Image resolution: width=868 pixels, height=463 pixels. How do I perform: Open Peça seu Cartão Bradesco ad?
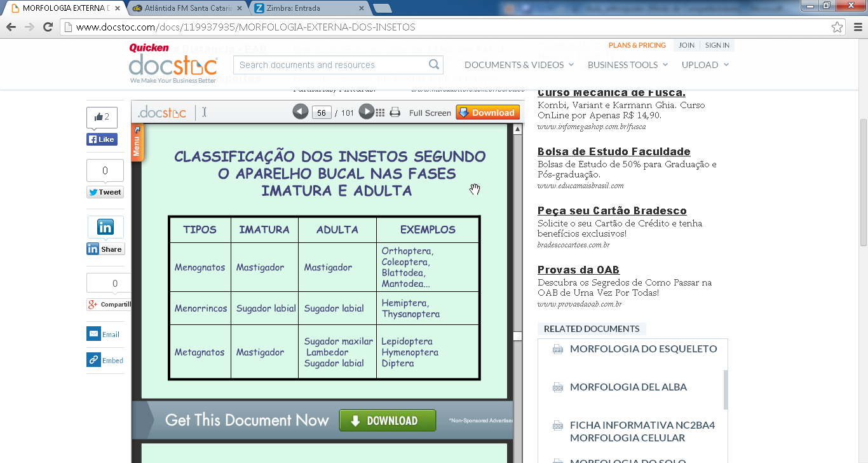pyautogui.click(x=612, y=211)
